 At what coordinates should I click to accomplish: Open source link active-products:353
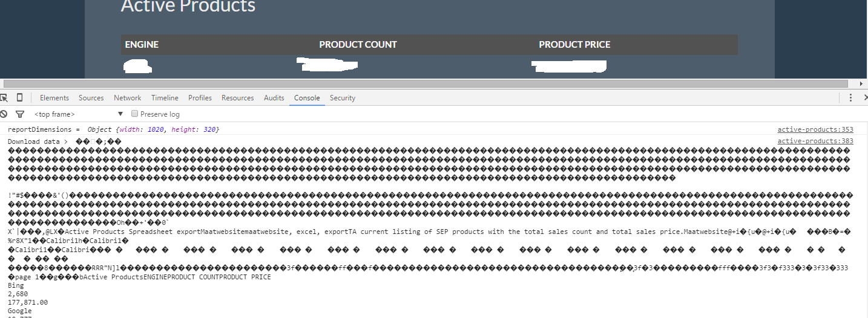coord(815,130)
